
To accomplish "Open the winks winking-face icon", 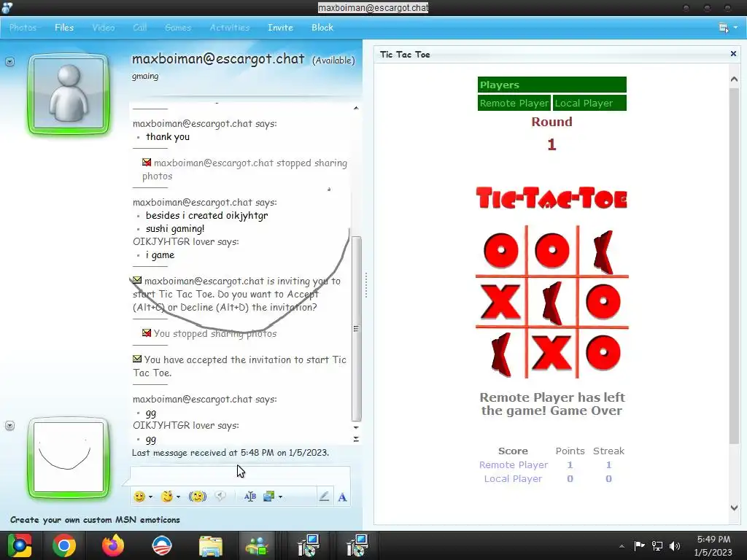I will point(167,497).
